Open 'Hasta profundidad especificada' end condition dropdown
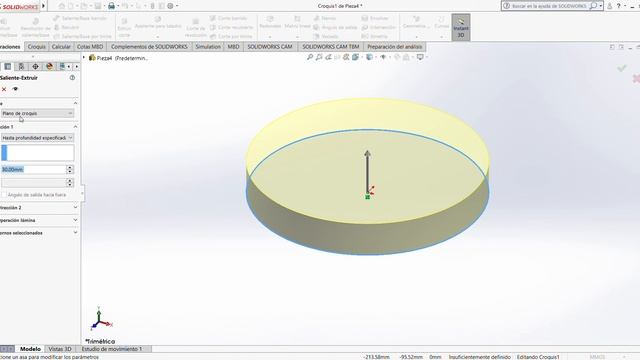Image resolution: width=640 pixels, height=360 pixels. pos(37,138)
